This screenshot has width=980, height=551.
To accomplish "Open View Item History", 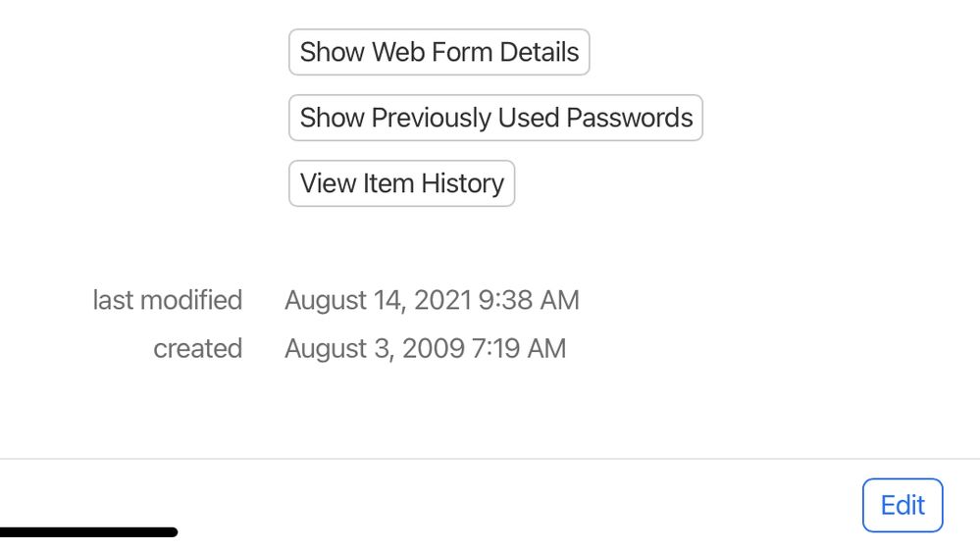I will (401, 183).
